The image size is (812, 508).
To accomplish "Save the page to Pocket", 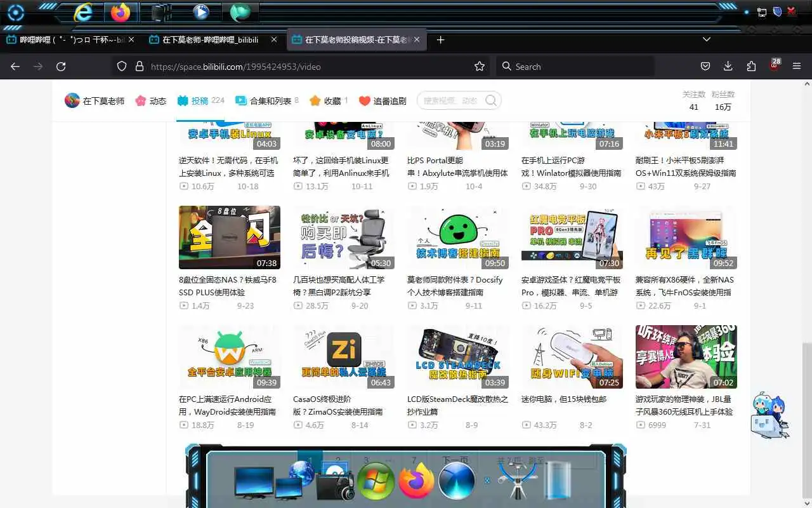I will (x=705, y=66).
